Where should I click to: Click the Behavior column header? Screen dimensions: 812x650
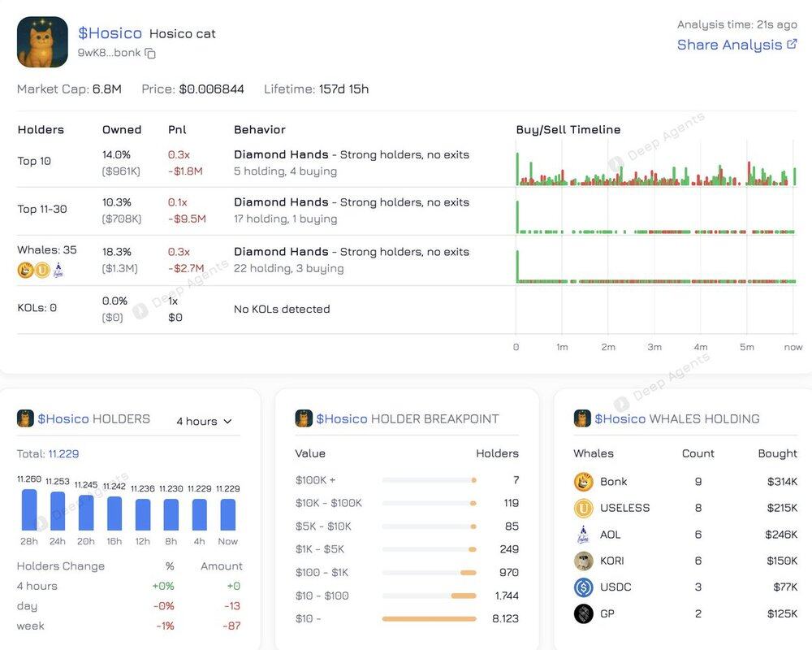(260, 129)
